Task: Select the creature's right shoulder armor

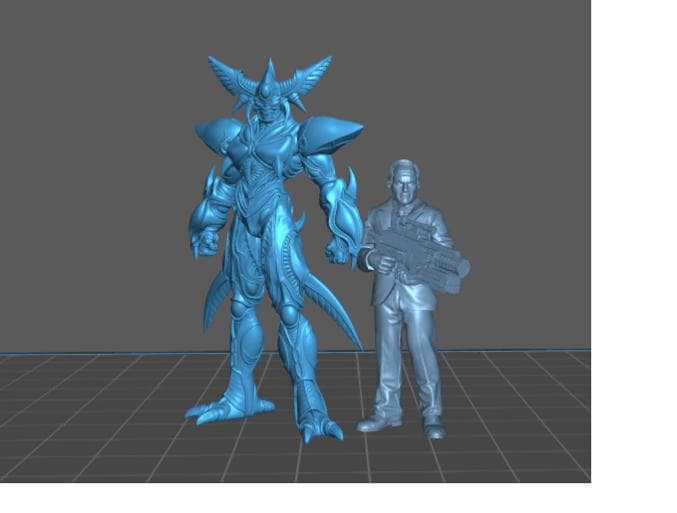Action: tap(329, 133)
